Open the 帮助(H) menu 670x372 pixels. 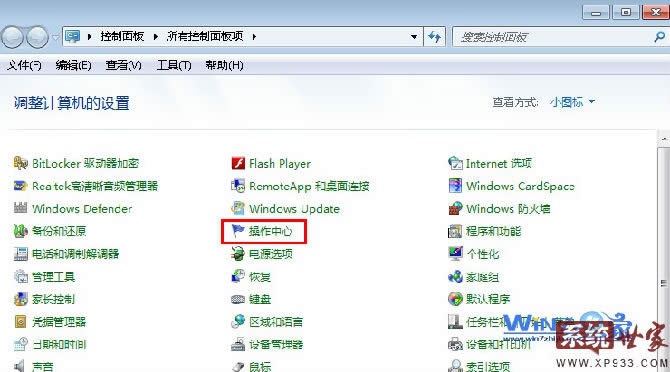coord(224,65)
